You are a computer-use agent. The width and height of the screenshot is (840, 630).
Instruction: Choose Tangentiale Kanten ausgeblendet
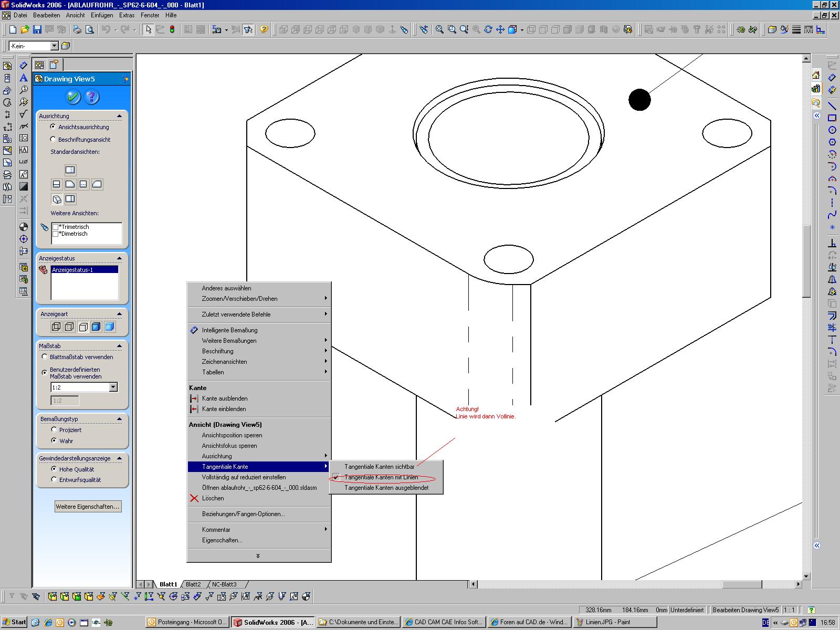point(386,488)
